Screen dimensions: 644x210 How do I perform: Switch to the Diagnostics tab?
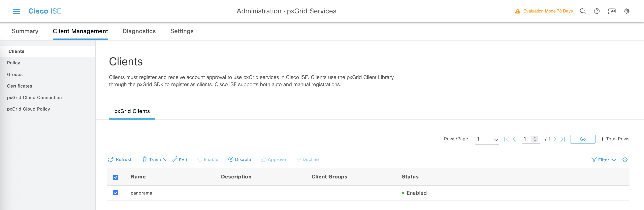[x=139, y=31]
